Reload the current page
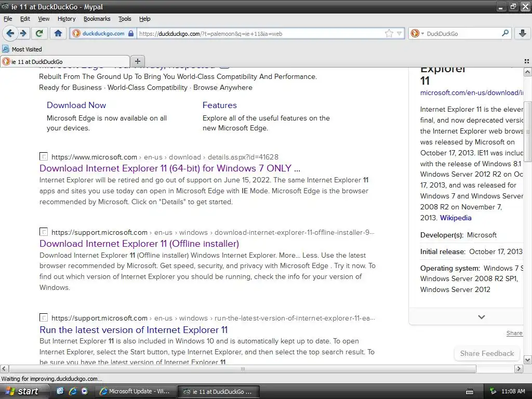 39,33
